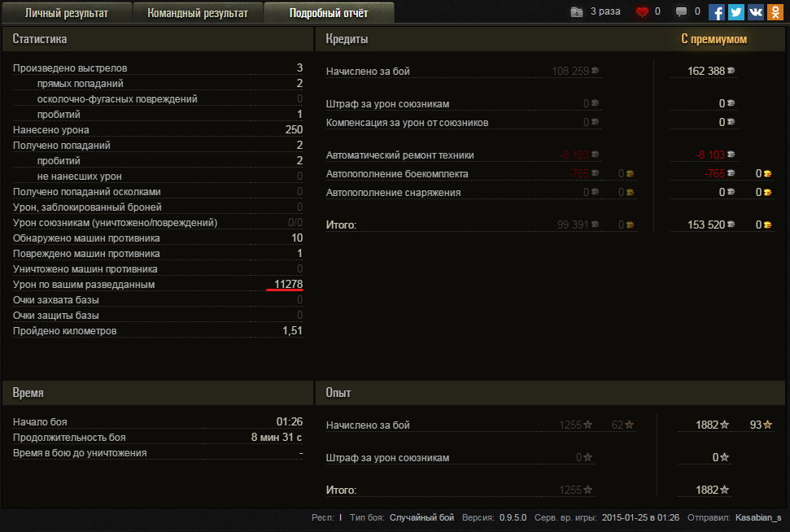Select the Штраф за урон союзникам label in the Кредиты panel

pyautogui.click(x=387, y=104)
